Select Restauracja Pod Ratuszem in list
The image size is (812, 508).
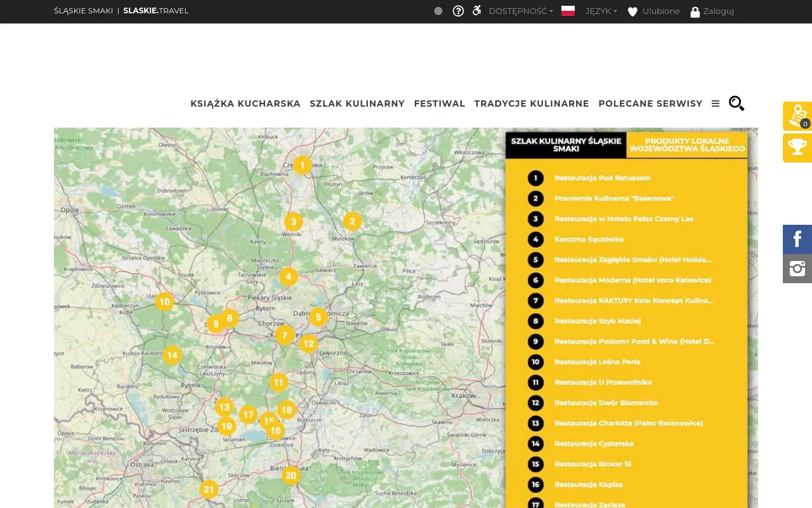(602, 178)
